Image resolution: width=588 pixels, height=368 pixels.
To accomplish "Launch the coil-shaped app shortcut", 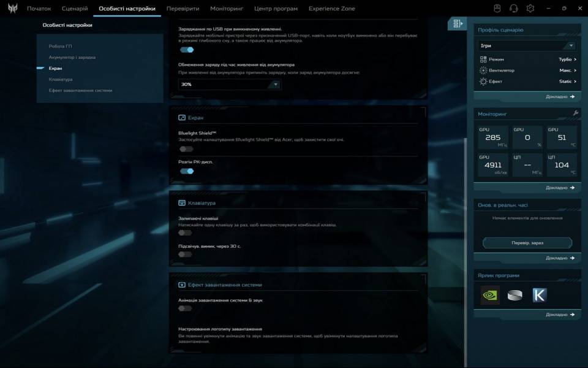I will [x=514, y=295].
